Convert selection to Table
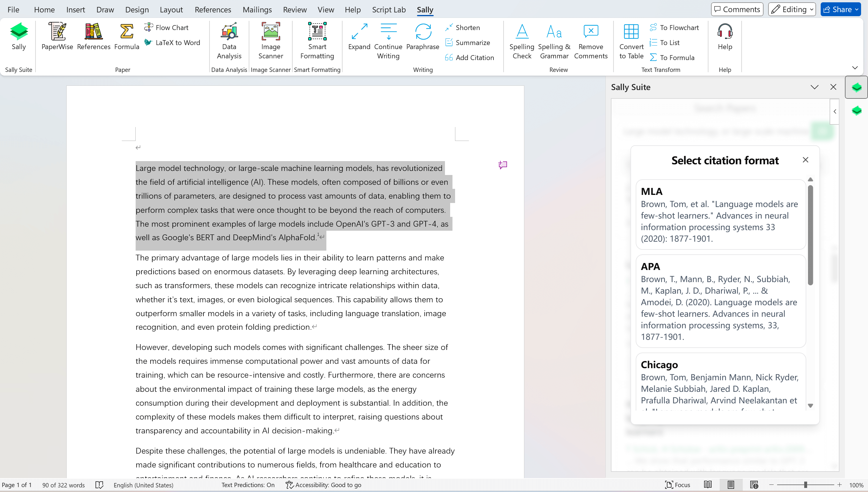 [631, 41]
